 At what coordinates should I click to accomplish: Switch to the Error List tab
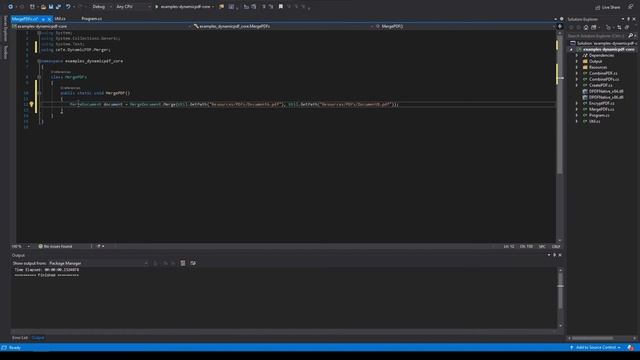[20, 338]
